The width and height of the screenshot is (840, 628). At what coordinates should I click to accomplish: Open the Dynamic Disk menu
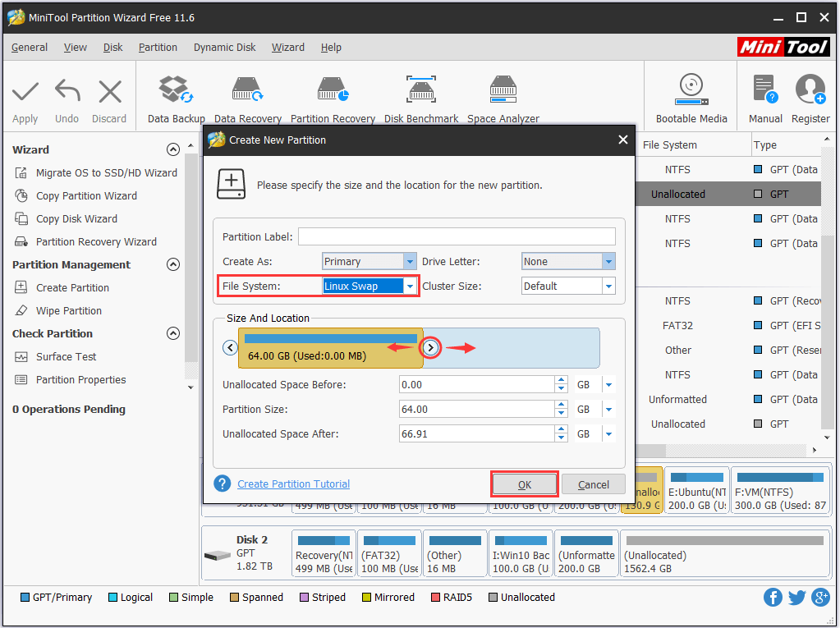coord(224,47)
